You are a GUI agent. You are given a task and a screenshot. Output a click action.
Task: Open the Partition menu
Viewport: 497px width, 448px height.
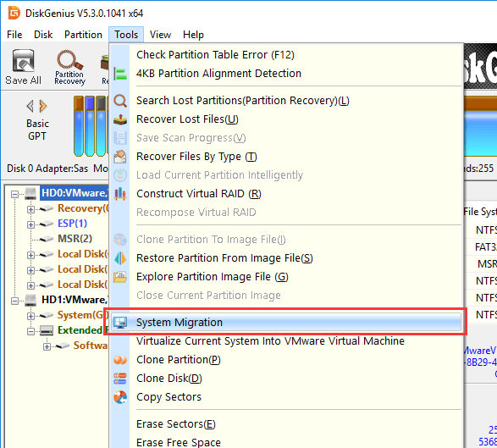click(x=83, y=35)
